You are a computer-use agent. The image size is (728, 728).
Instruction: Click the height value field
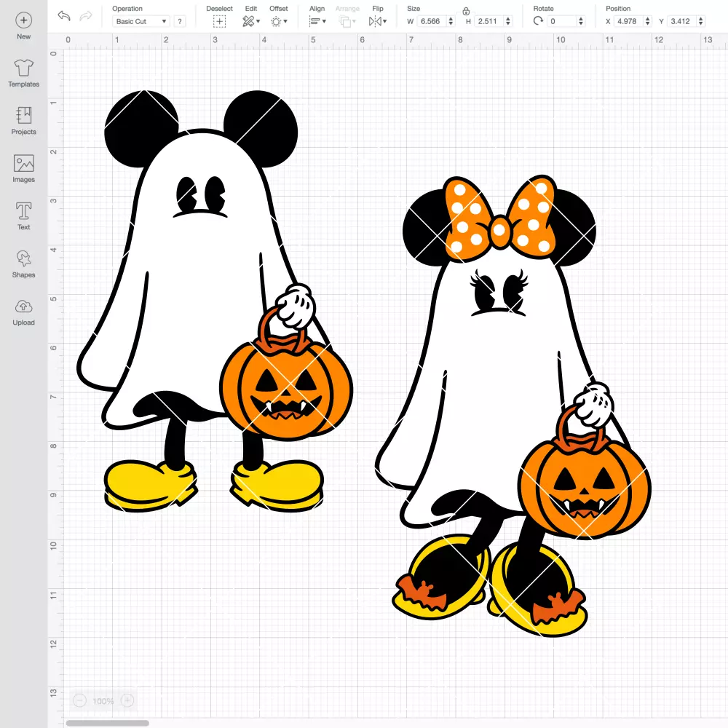click(488, 21)
